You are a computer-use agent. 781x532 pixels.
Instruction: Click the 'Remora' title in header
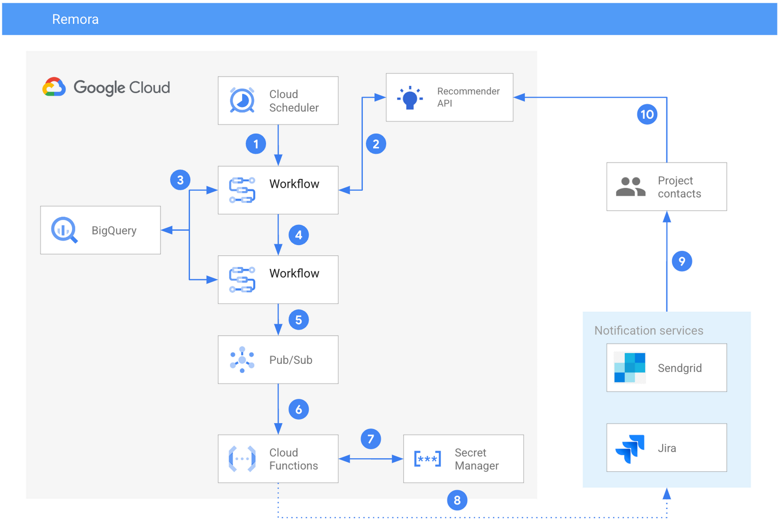[75, 19]
